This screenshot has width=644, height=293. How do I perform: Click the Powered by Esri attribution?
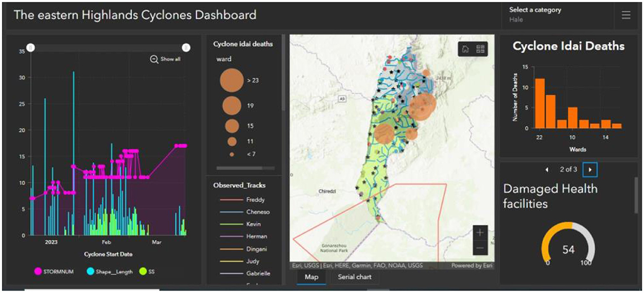coord(471,266)
